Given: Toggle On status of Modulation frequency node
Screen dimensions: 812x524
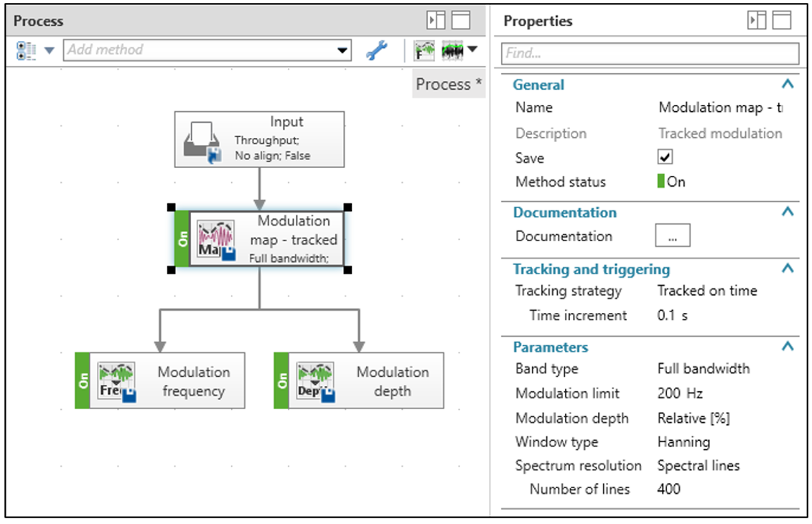Looking at the screenshot, I should click(x=83, y=381).
